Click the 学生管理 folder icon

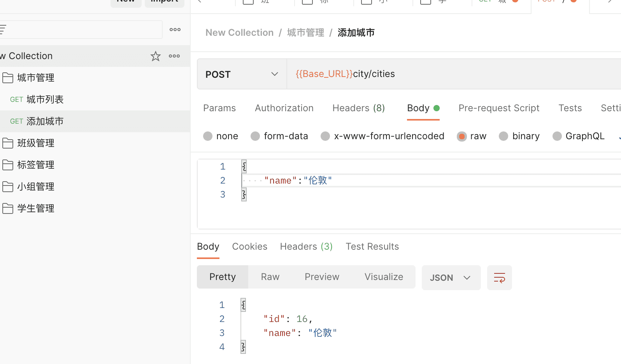[8, 208]
